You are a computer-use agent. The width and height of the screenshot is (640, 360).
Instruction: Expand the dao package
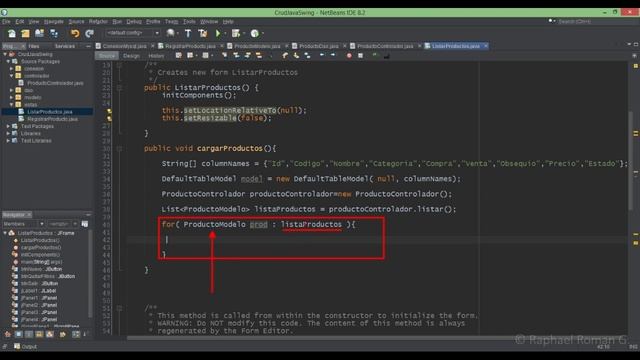click(x=11, y=90)
